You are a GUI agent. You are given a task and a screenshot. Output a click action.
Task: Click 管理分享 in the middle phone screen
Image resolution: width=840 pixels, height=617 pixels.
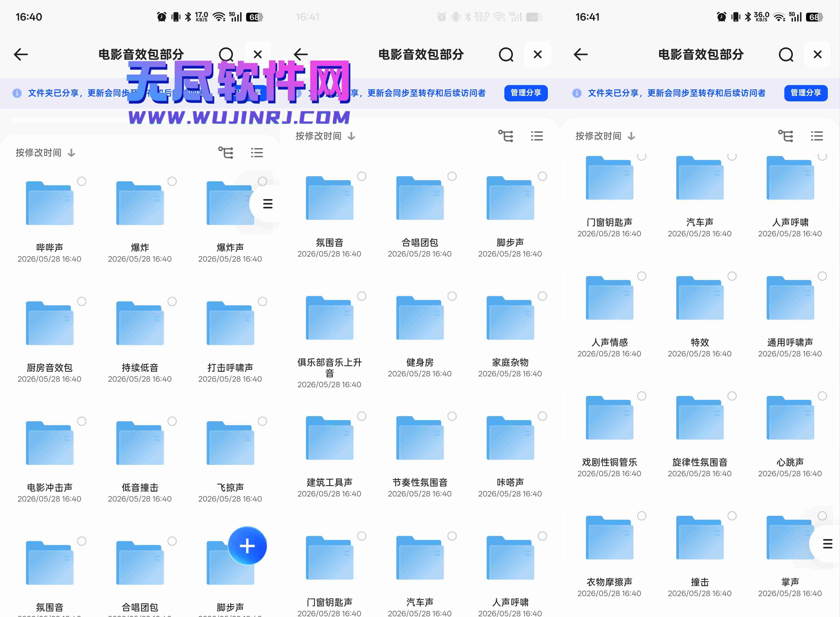tap(526, 93)
